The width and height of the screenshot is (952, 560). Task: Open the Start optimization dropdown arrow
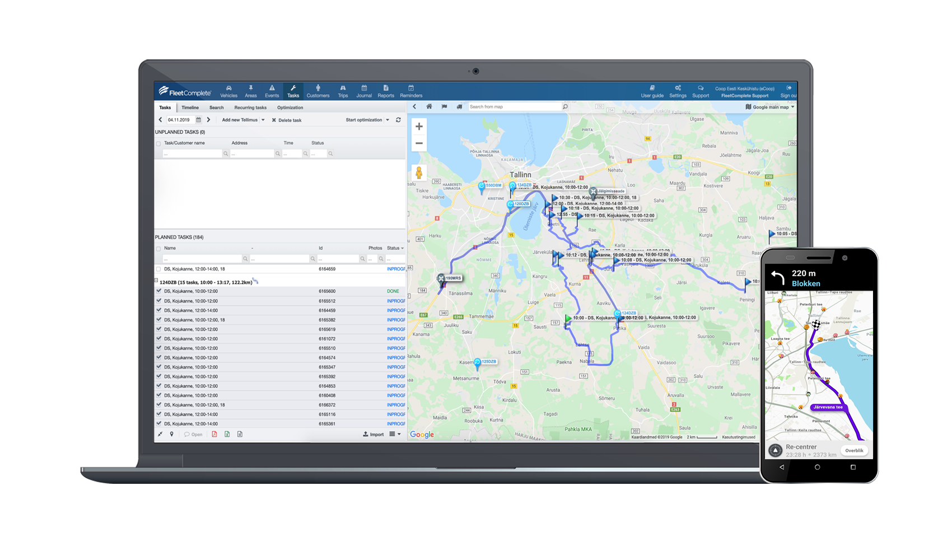pos(387,120)
